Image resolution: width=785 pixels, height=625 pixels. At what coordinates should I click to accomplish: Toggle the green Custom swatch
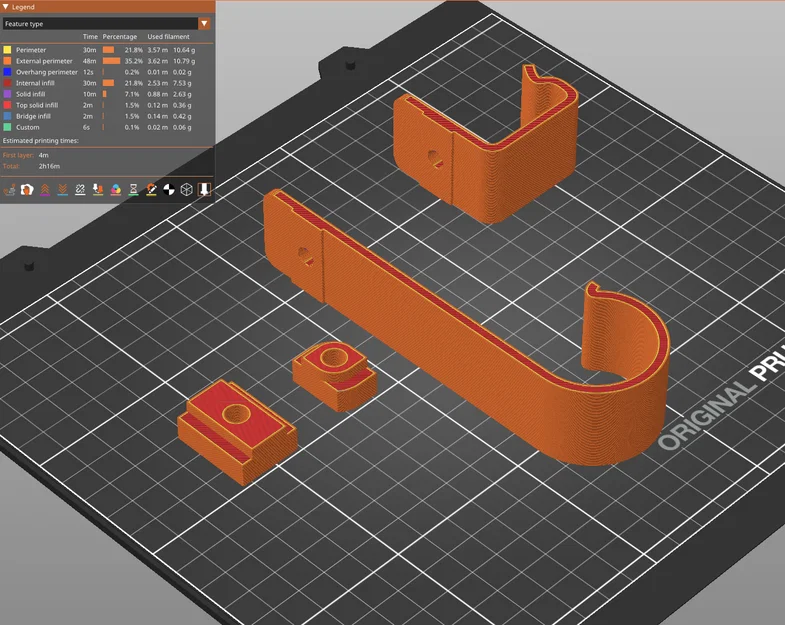pyautogui.click(x=7, y=127)
